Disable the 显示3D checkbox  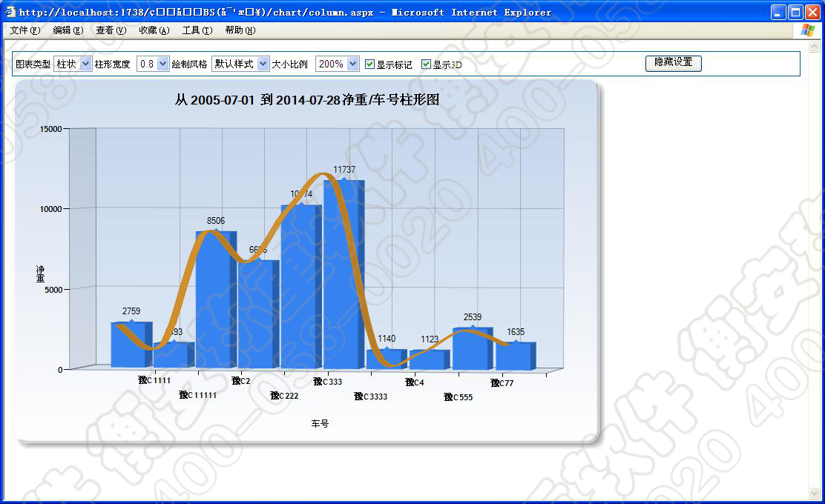pos(426,64)
